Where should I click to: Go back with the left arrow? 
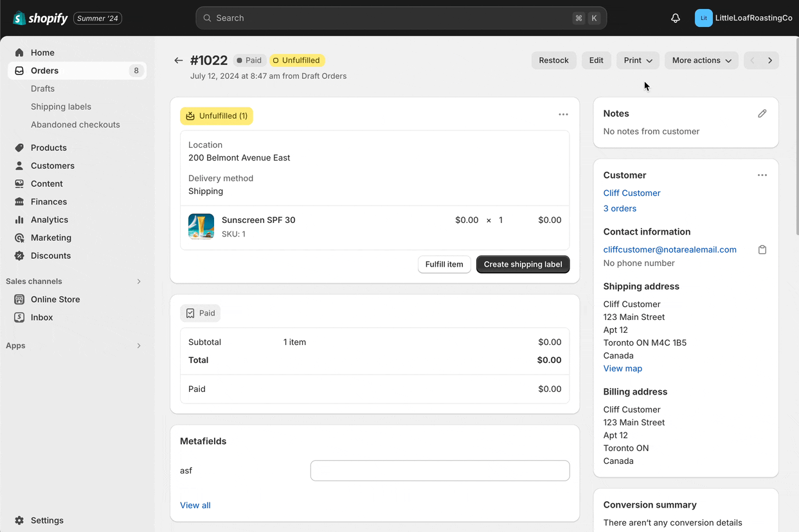pos(179,60)
